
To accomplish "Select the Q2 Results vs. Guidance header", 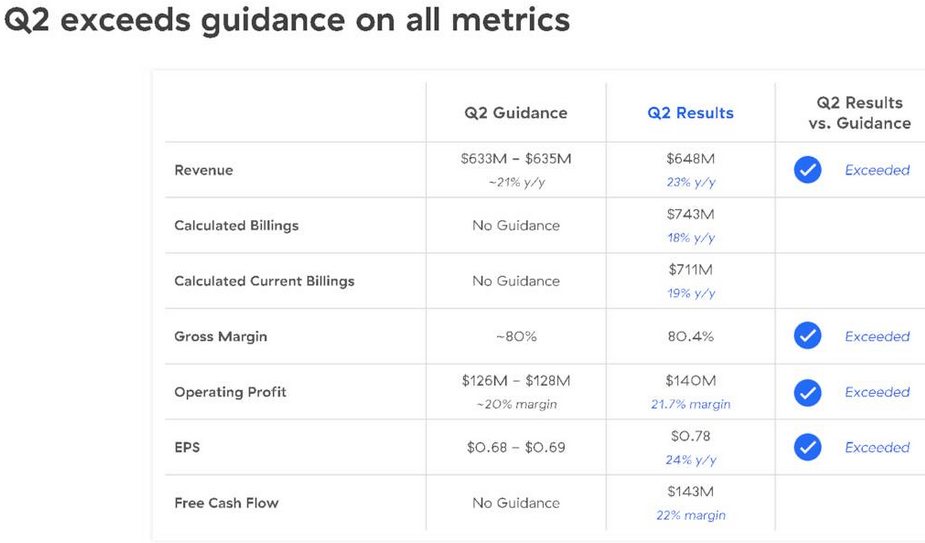I will (859, 113).
